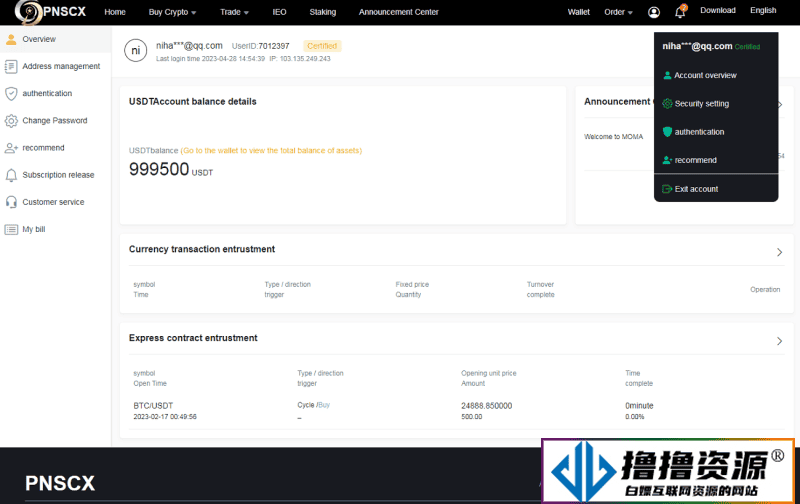
Task: Open the Staking navigation item
Action: (322, 12)
